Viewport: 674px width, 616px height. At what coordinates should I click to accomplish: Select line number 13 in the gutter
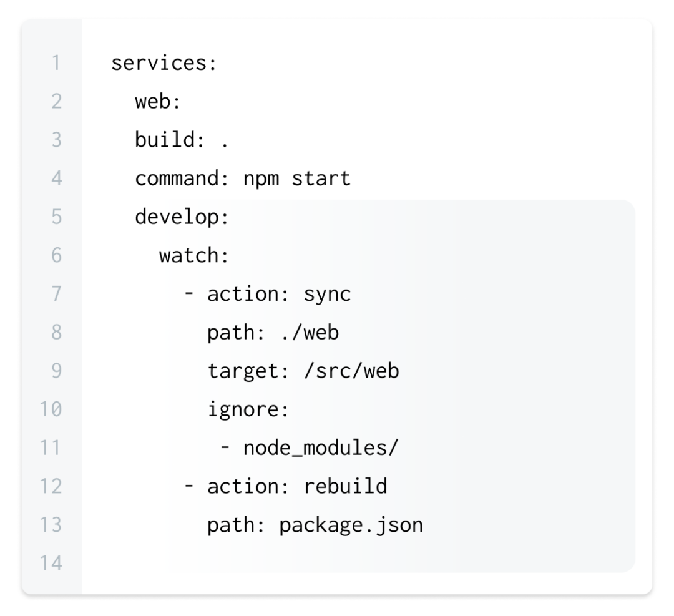(55, 526)
